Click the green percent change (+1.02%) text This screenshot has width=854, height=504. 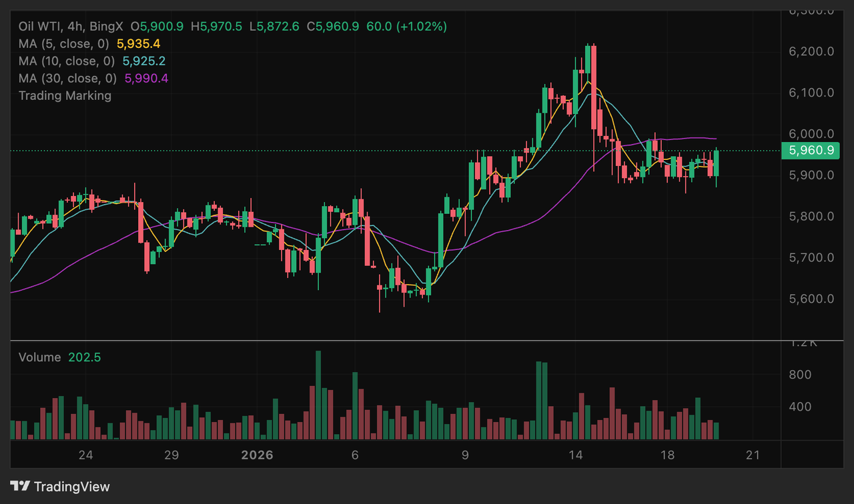pos(422,27)
